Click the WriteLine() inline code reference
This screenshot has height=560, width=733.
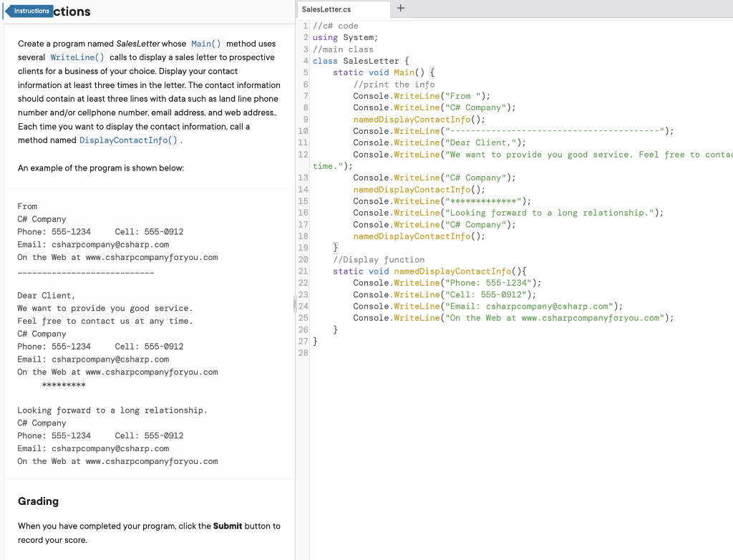tap(76, 57)
